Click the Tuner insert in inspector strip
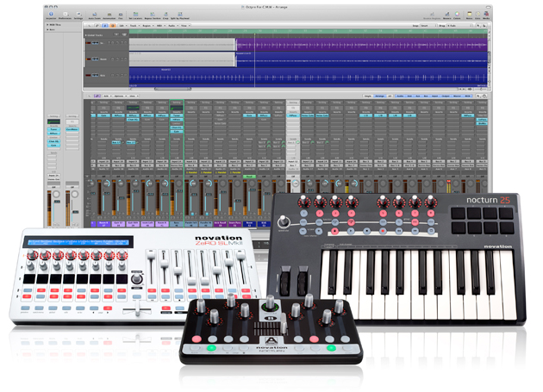Viewport: 543px width, 392px height. (x=53, y=129)
